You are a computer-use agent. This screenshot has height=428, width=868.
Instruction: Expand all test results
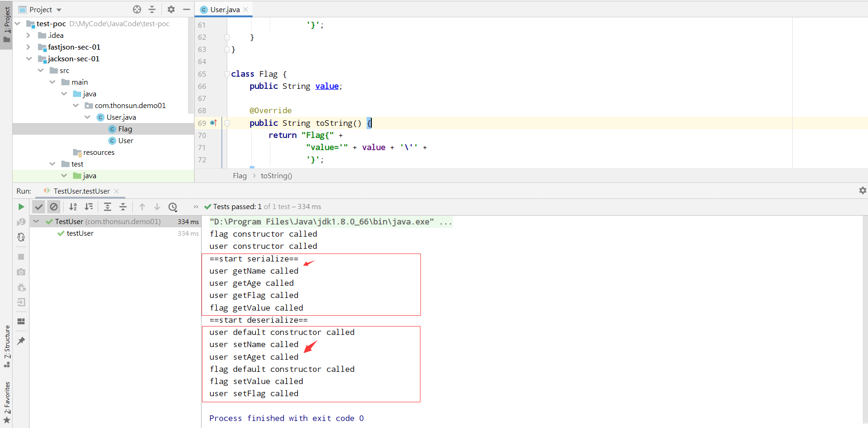click(x=108, y=207)
